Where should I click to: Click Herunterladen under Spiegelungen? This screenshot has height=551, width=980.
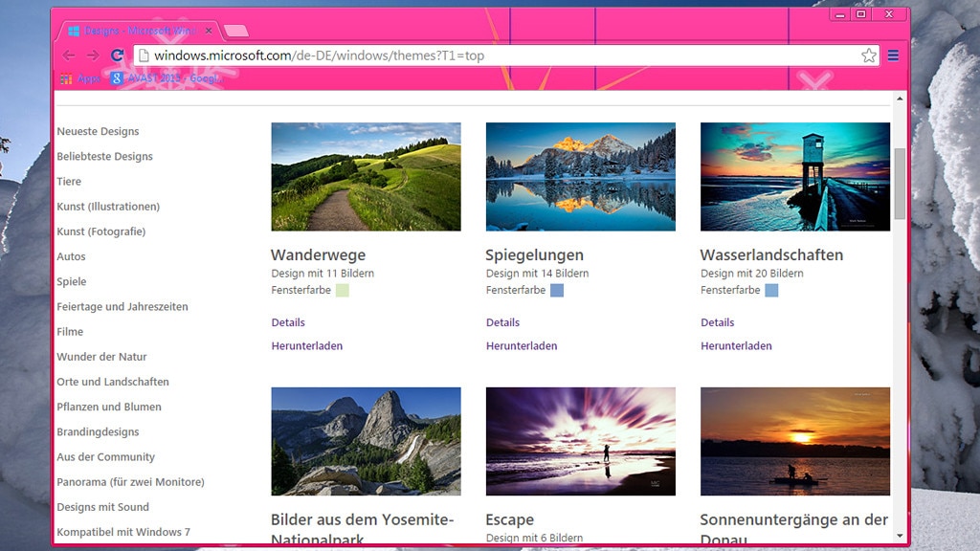click(522, 346)
